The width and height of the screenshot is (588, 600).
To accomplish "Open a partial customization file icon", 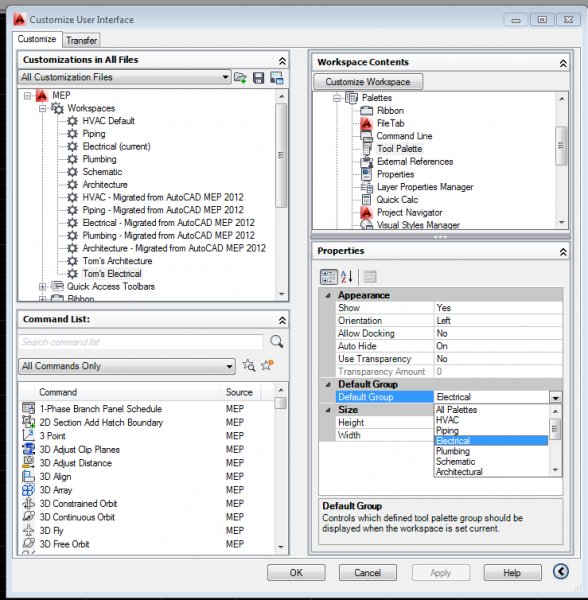I will tap(240, 78).
